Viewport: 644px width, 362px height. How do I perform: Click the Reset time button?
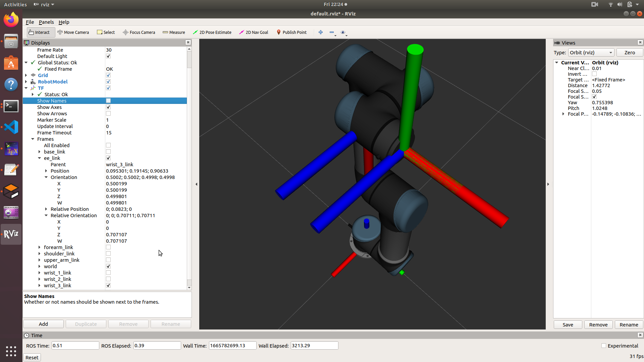(32, 358)
